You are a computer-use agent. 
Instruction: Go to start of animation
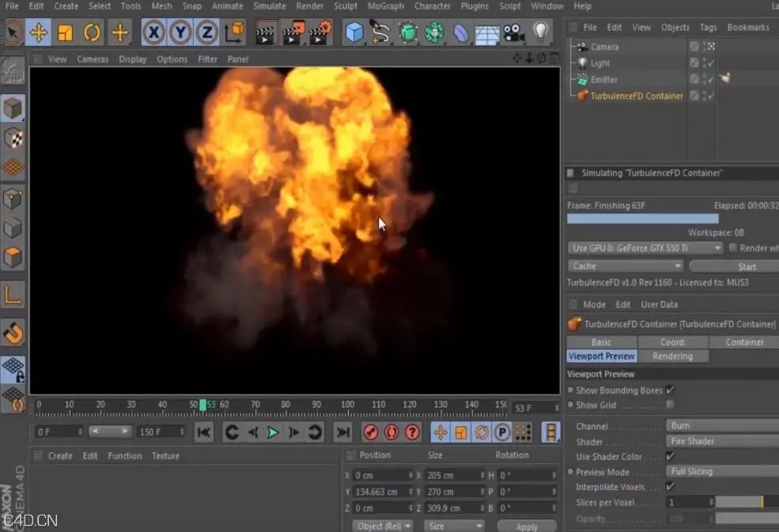point(204,432)
